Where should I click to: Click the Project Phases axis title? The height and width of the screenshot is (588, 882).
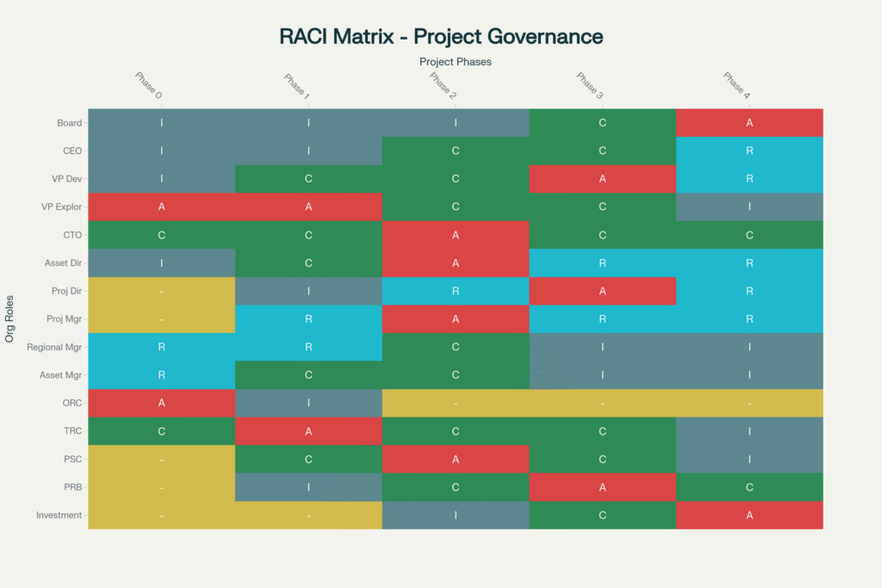click(455, 61)
